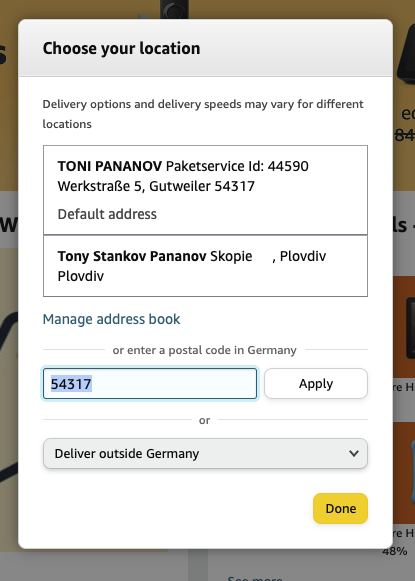Image resolution: width=415 pixels, height=581 pixels.
Task: Click the dark speaker product image behind the dialog
Action: (405, 54)
